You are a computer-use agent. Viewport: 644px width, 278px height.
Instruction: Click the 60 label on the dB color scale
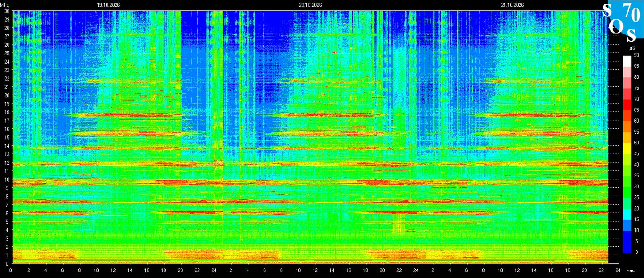(636, 121)
